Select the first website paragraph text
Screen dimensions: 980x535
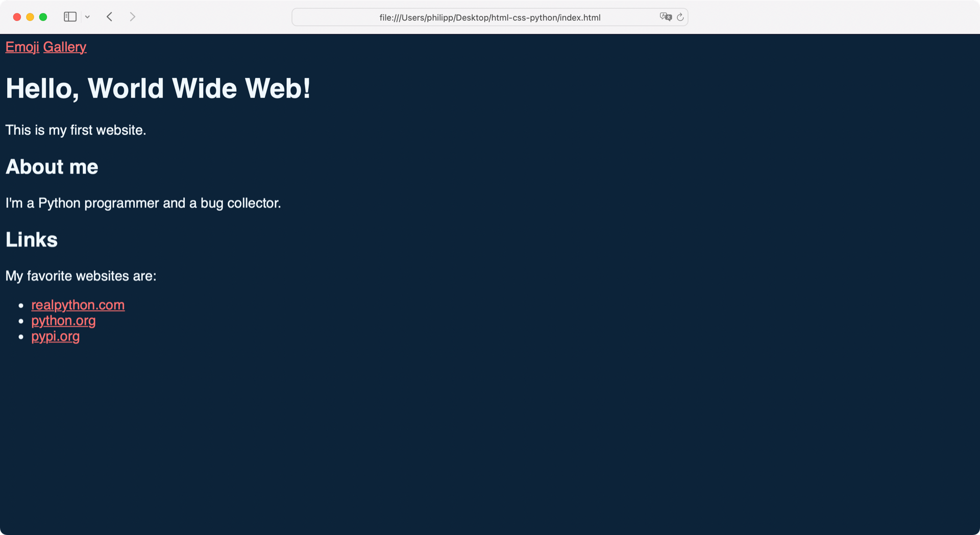[x=76, y=130]
